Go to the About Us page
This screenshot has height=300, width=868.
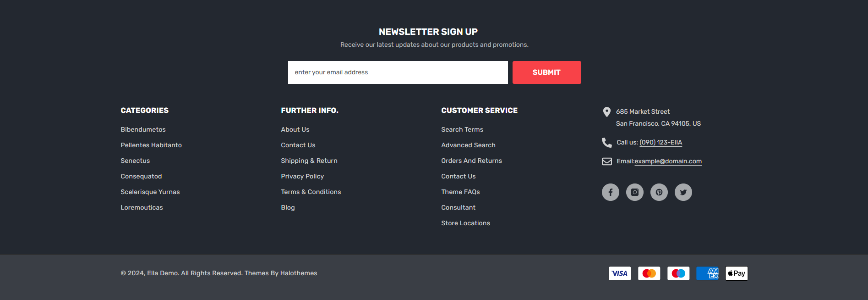[295, 130]
